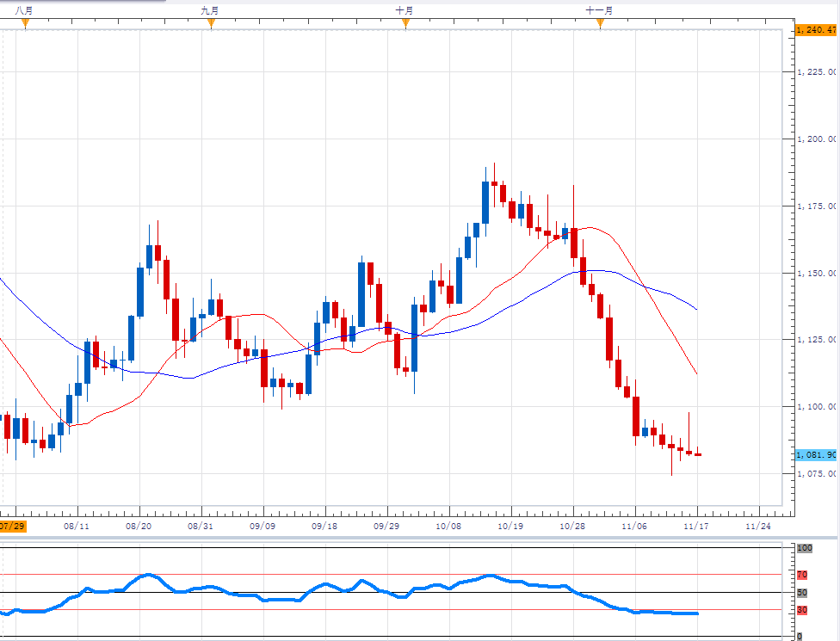Click the RSI 100 level label
This screenshot has height=641, width=840.
[805, 548]
